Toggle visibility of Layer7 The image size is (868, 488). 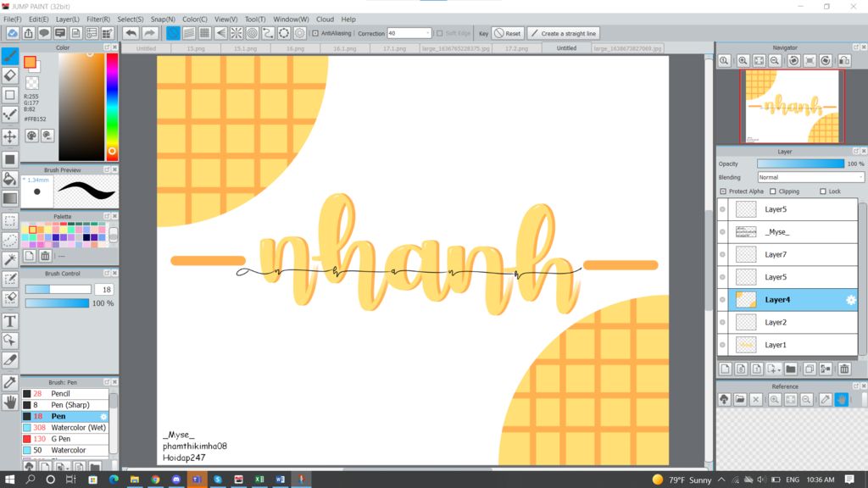pos(722,254)
